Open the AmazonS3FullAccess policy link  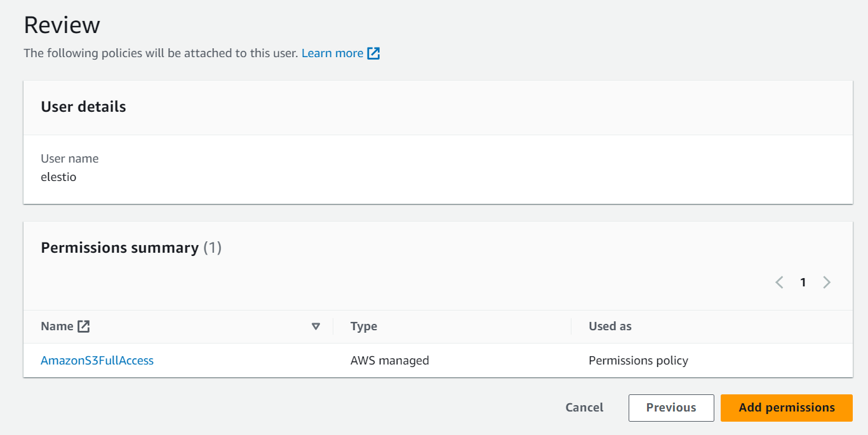pos(97,361)
